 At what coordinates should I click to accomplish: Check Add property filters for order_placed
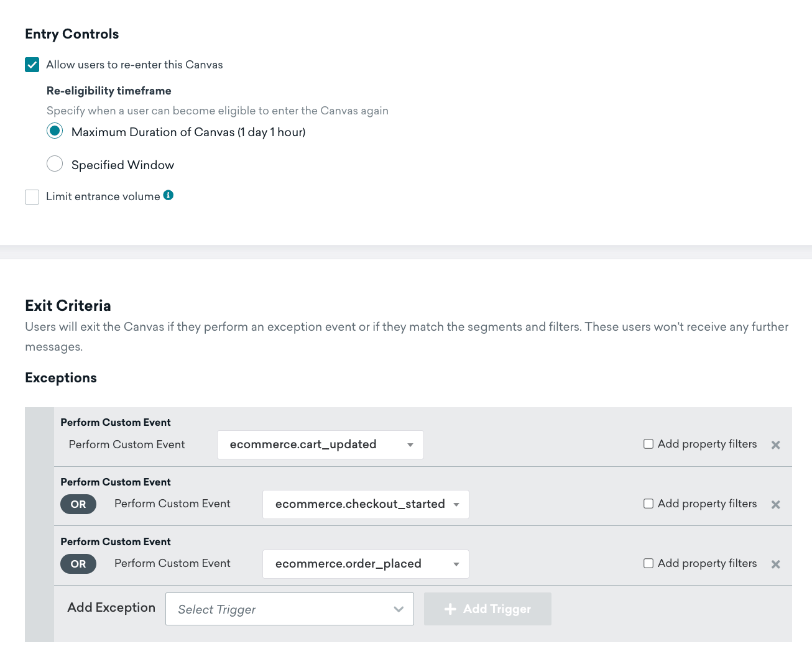(648, 563)
